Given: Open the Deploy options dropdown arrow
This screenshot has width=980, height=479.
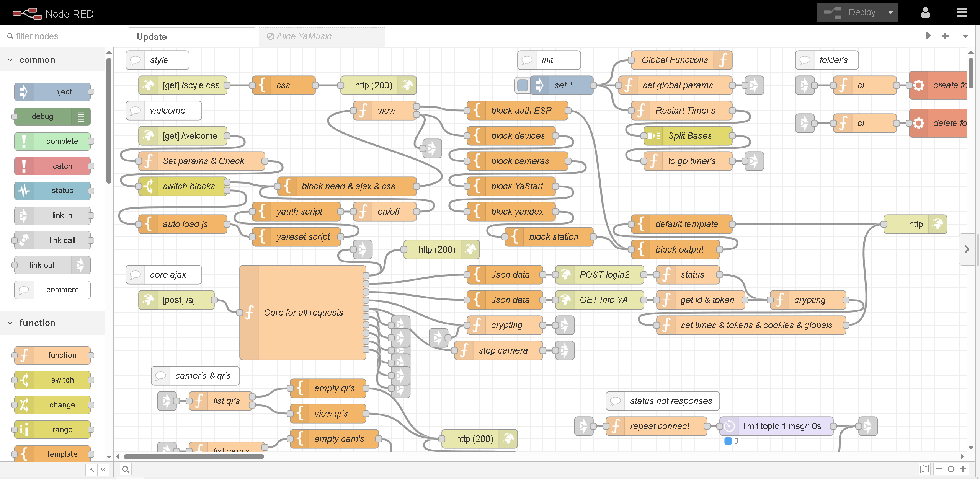Looking at the screenshot, I should coord(891,12).
